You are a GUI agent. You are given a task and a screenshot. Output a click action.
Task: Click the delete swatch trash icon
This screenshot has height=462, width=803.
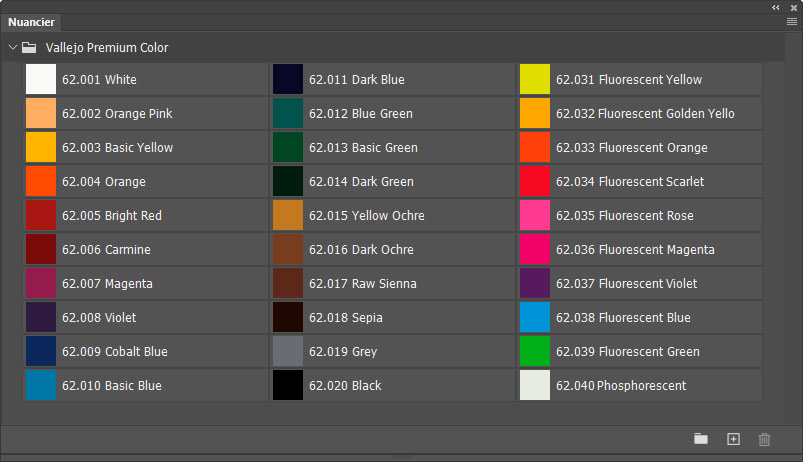coord(765,439)
